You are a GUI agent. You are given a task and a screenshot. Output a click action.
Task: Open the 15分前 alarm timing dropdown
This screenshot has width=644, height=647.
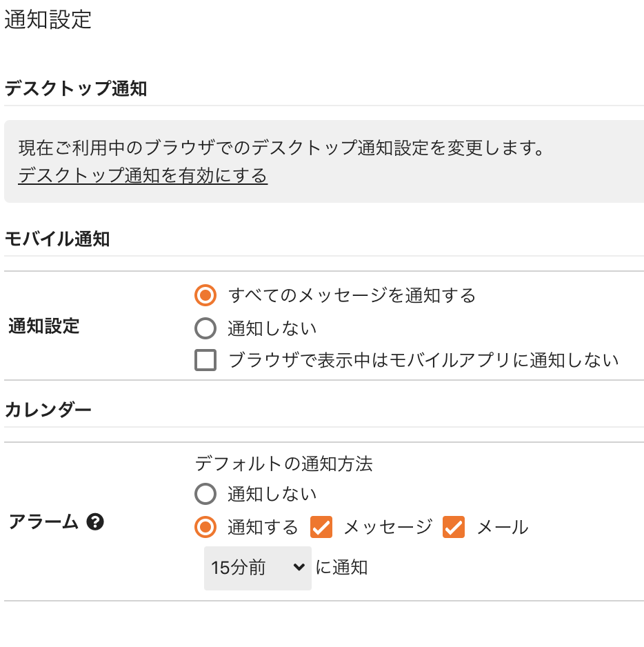click(258, 568)
